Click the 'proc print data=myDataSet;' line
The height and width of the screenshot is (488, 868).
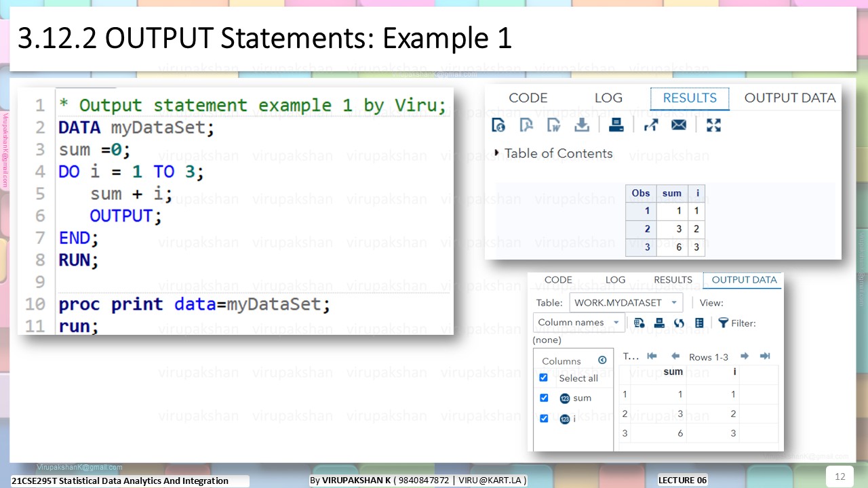coord(195,304)
